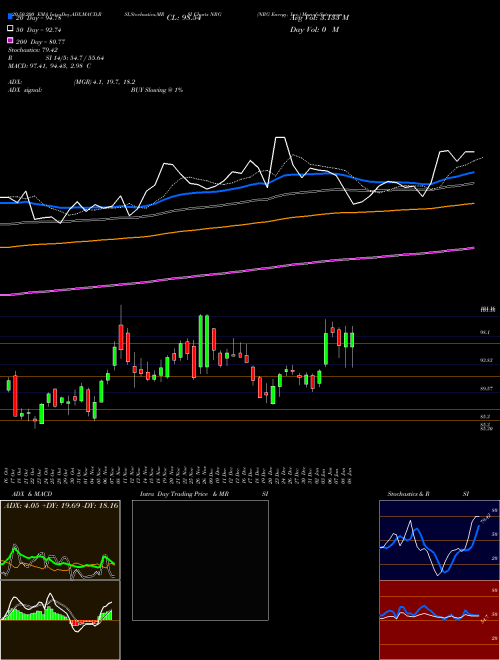The image size is (500, 660).
Task: Open the ADX indicator chart thumbnail
Action: [60, 540]
